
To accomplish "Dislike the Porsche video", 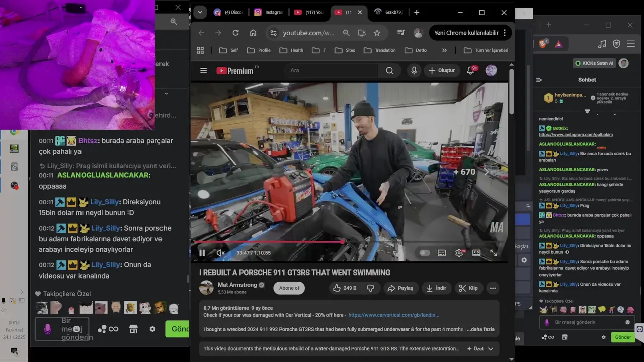I will click(x=370, y=288).
